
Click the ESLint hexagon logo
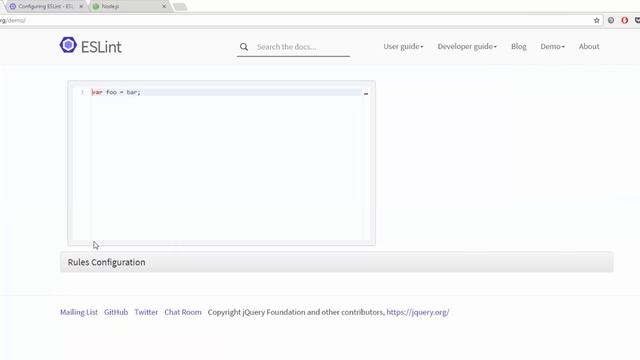(x=68, y=45)
